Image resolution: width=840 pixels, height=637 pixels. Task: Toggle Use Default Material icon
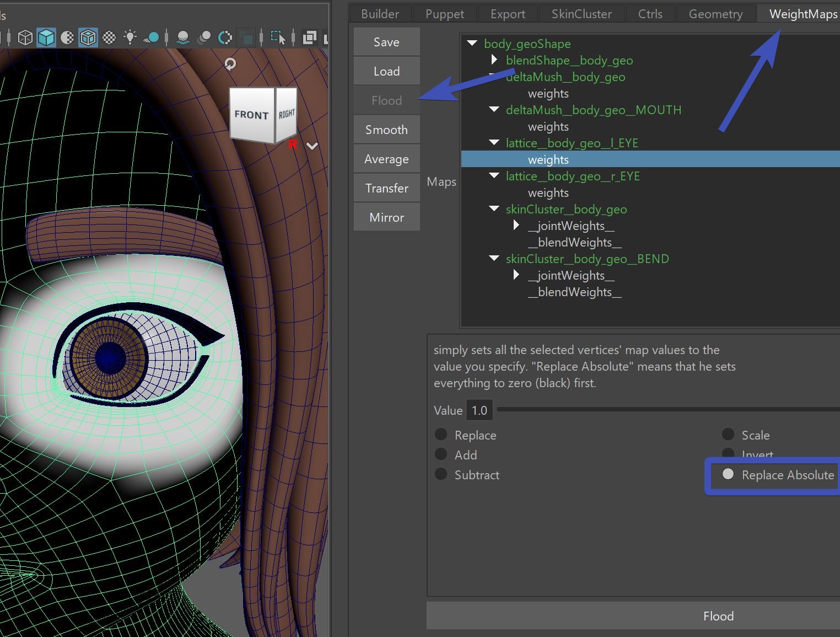(x=67, y=38)
